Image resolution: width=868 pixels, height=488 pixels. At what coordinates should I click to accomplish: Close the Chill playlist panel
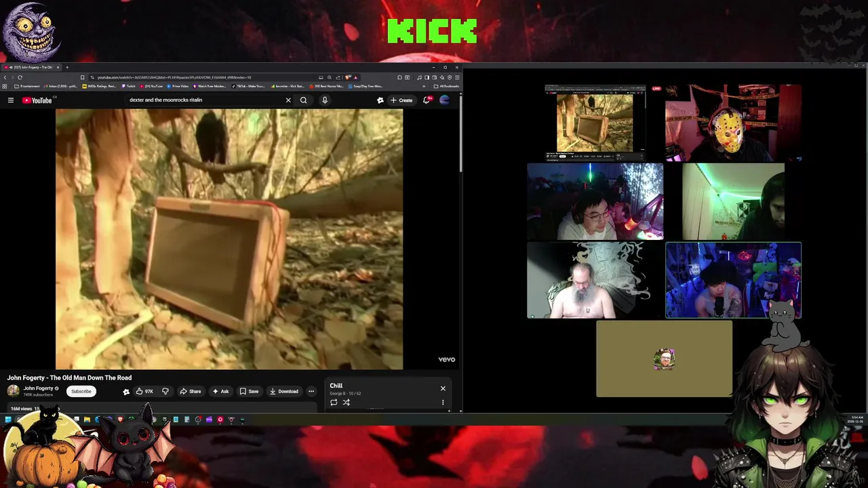tap(443, 388)
